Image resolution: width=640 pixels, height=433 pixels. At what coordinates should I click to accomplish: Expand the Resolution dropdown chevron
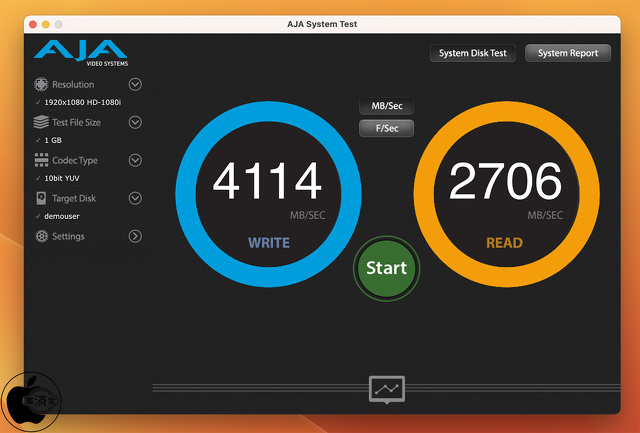tap(135, 84)
